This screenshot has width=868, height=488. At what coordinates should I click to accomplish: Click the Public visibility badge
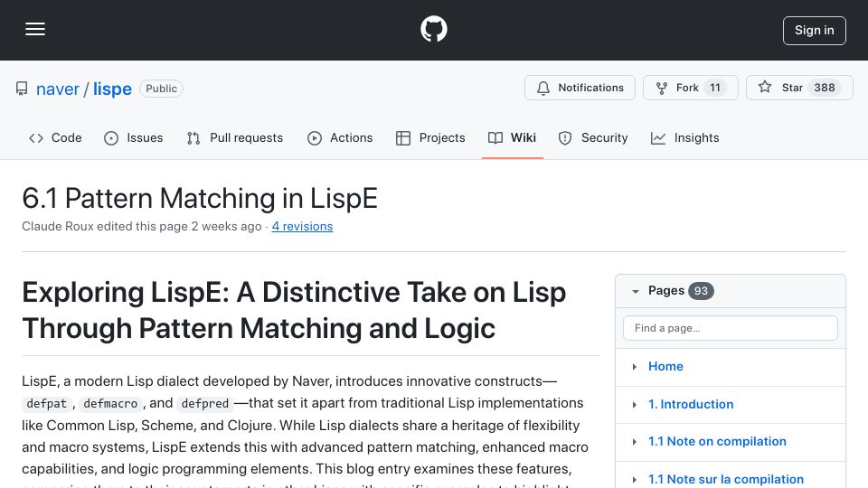161,89
